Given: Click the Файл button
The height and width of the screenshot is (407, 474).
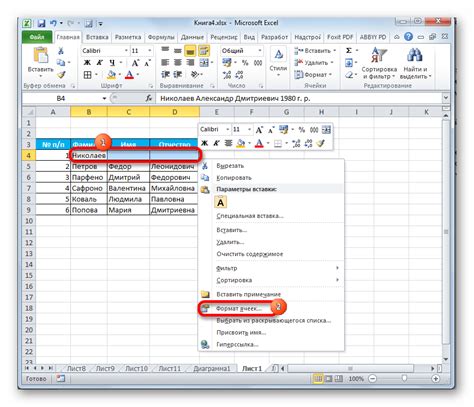Looking at the screenshot, I should click(37, 37).
